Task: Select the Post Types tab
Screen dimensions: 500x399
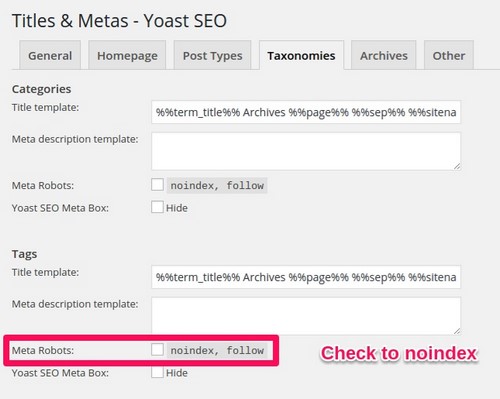Action: (212, 55)
